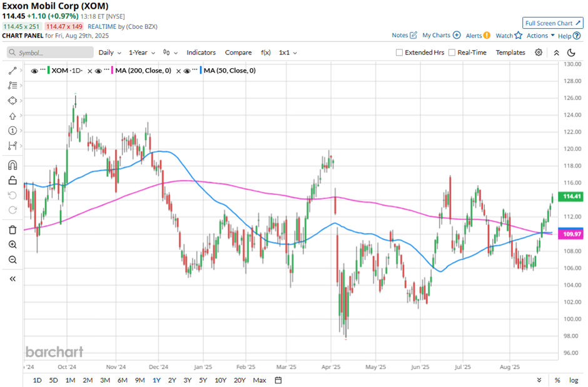
Task: Hide the MA 50 indicator
Action: 187,71
